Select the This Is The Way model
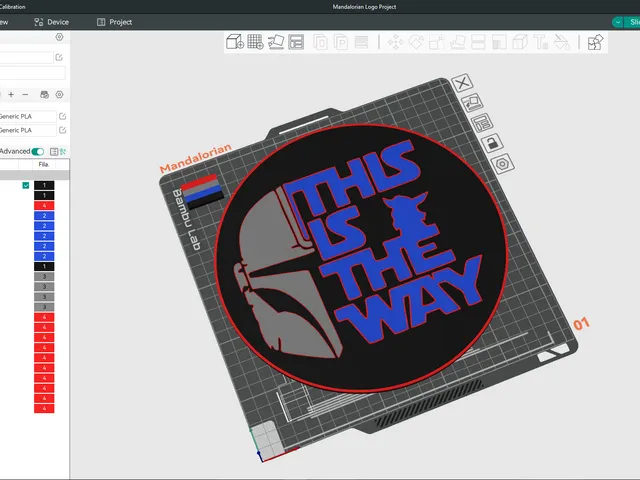This screenshot has width=640, height=480. tap(361, 258)
